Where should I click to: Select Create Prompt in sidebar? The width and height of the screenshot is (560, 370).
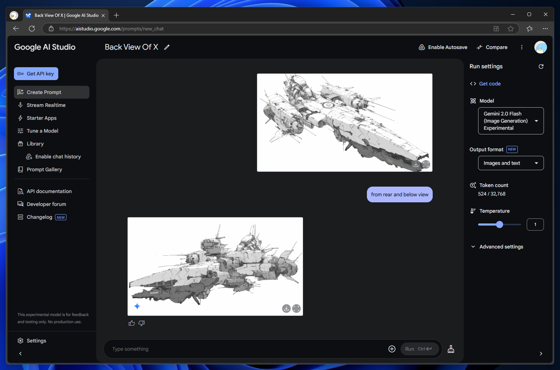point(51,92)
